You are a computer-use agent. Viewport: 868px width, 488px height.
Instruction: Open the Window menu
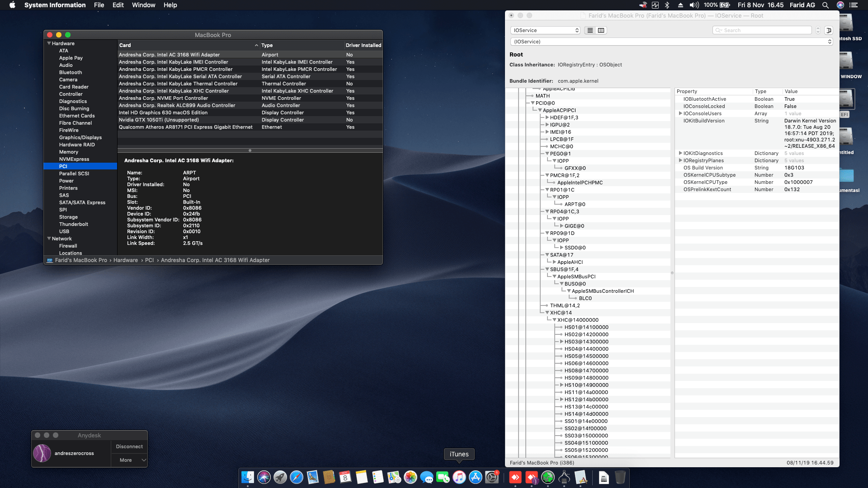pos(143,5)
